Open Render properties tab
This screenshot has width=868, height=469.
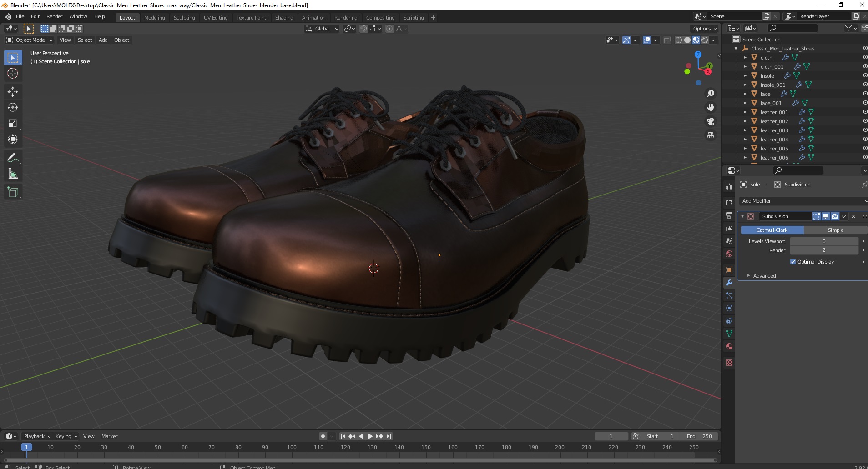coord(729,202)
